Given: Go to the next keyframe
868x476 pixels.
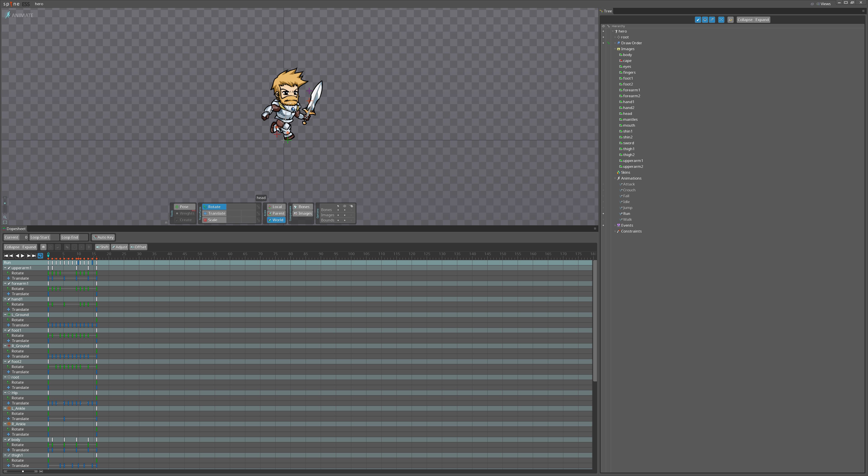Looking at the screenshot, I should tap(29, 256).
